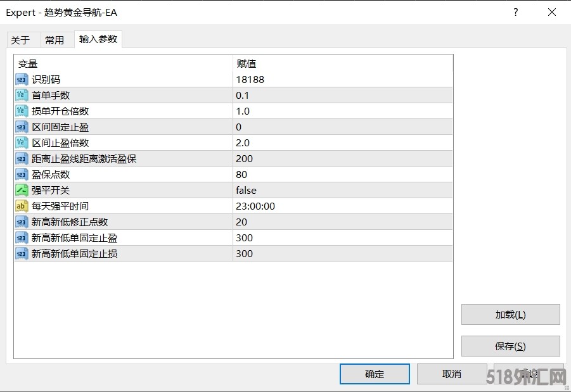Click the boolean icon beside 强平开关
The image size is (571, 392).
22,191
